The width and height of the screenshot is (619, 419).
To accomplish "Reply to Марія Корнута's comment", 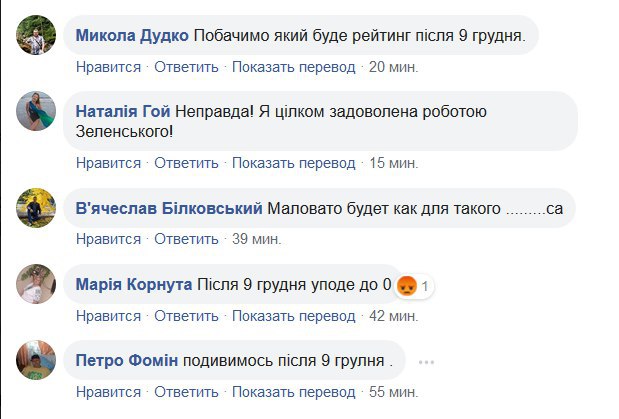I will tap(186, 316).
